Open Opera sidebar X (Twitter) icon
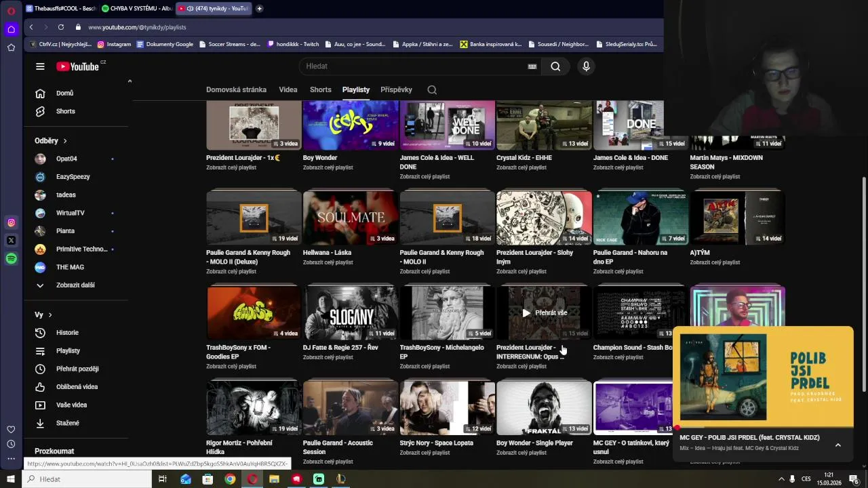The image size is (868, 488). coord(11,241)
